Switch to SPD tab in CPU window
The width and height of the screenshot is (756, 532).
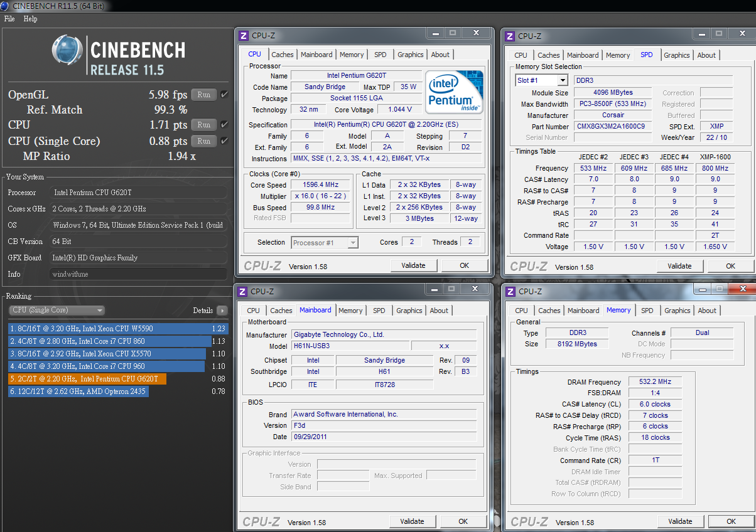pyautogui.click(x=380, y=55)
